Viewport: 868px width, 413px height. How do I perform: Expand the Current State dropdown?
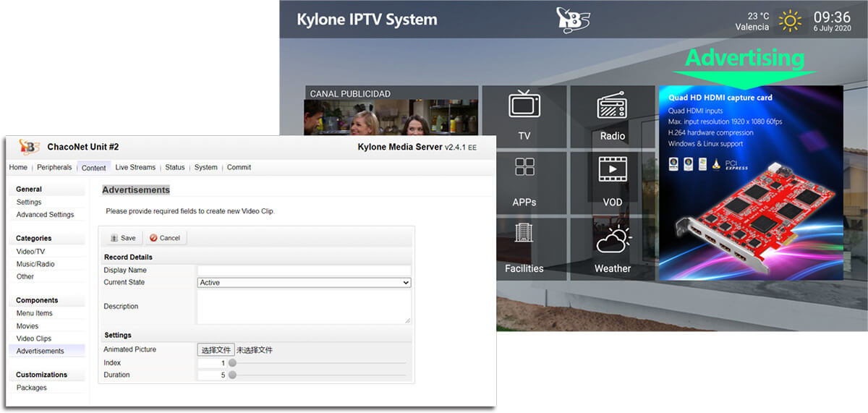(304, 283)
